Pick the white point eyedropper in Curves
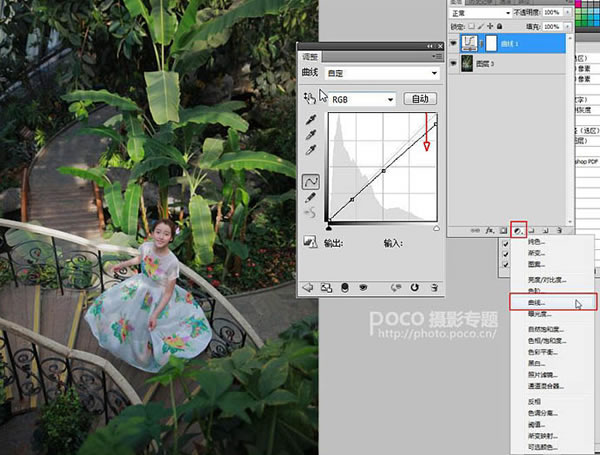 pos(311,150)
